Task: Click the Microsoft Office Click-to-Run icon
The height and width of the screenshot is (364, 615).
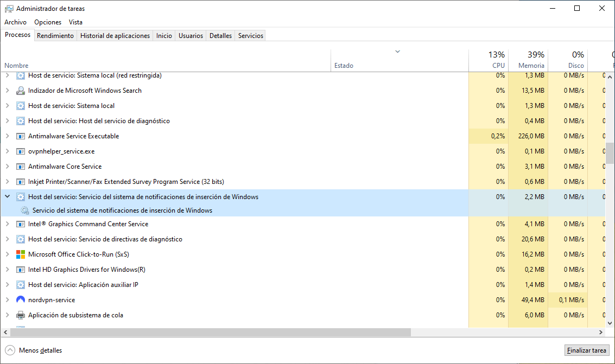Action: click(x=21, y=254)
